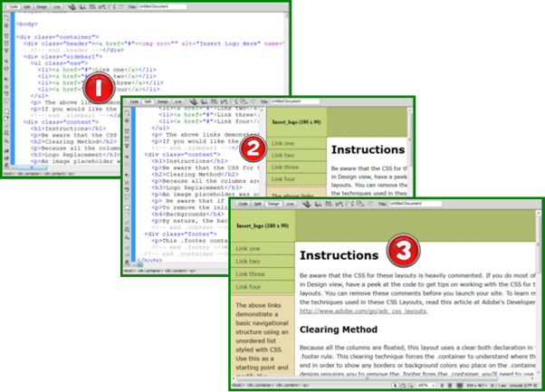545x392 pixels.
Task: Select Parent Tag icon in the Code view window
Action: pos(6,62)
